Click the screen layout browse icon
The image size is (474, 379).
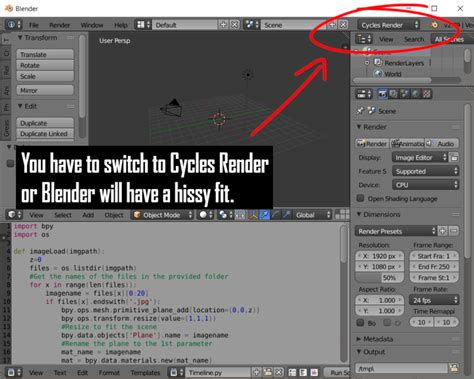tap(143, 25)
